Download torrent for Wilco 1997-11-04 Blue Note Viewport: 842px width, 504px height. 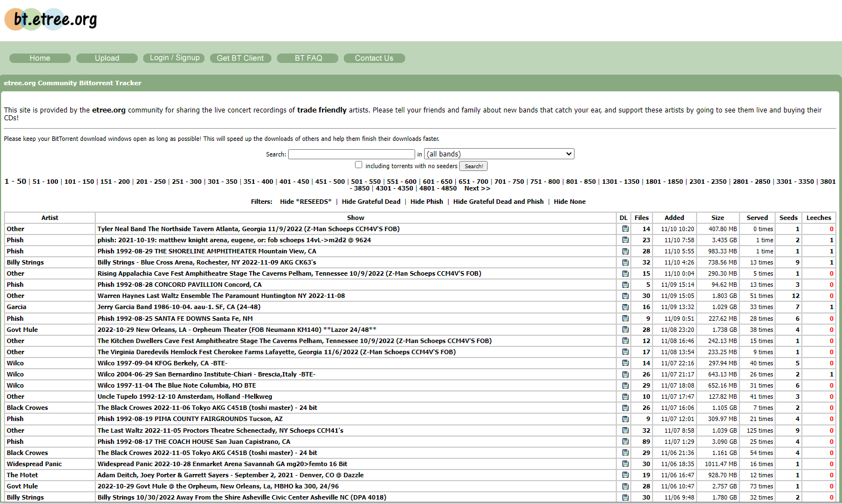click(625, 385)
